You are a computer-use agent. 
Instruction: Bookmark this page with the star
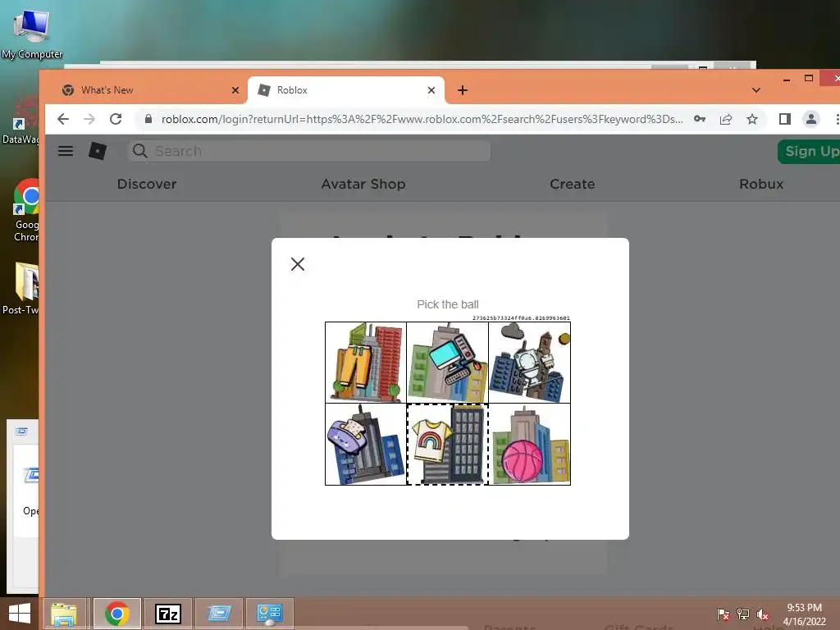coord(752,119)
